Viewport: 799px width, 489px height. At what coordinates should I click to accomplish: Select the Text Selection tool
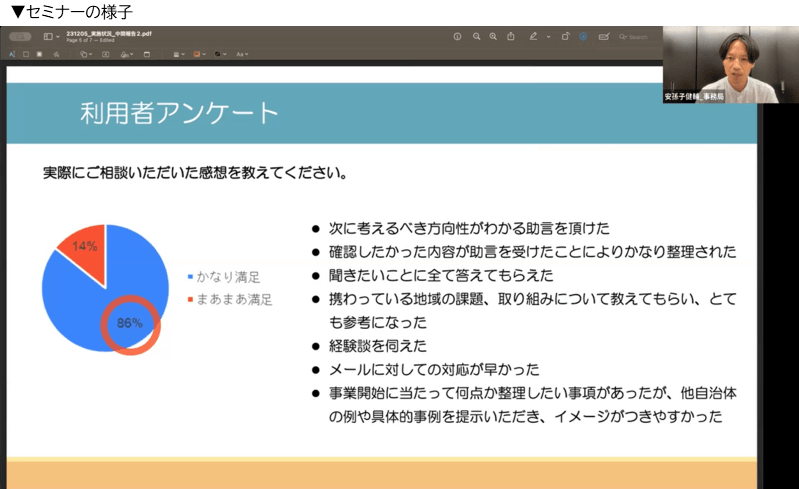(x=12, y=54)
